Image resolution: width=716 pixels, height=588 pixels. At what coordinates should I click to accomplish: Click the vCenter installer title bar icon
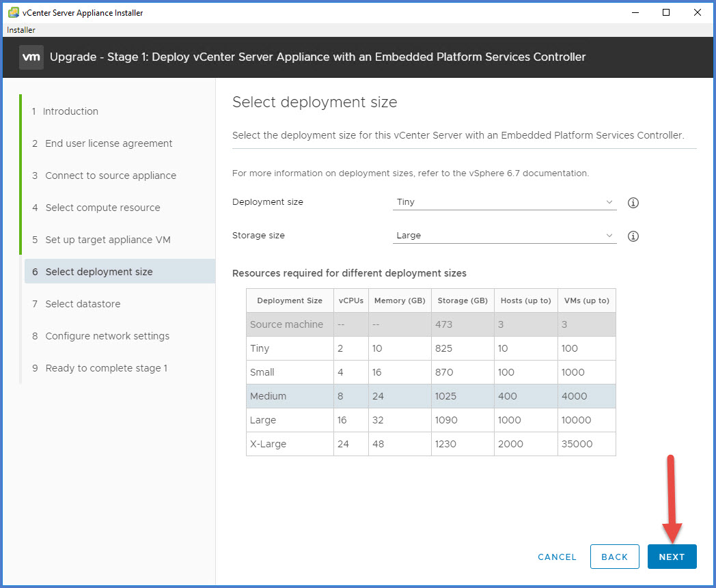tap(13, 13)
